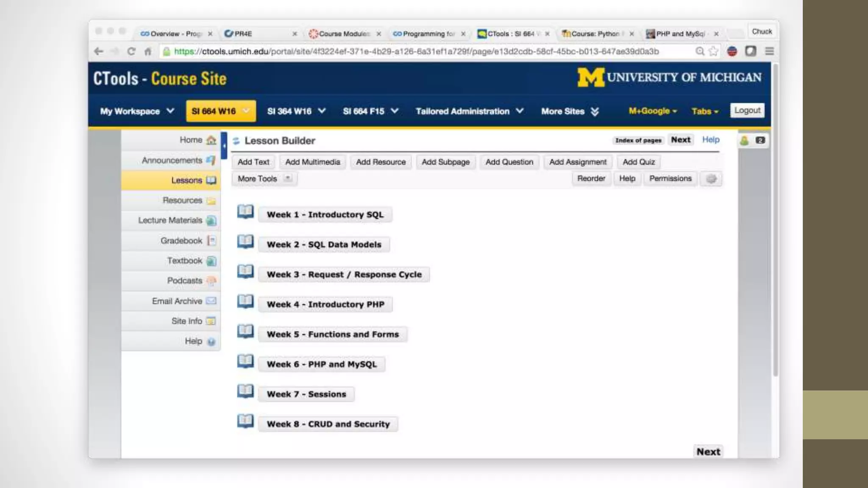868x488 pixels.
Task: Open the More Tools dropdown
Action: coord(264,179)
